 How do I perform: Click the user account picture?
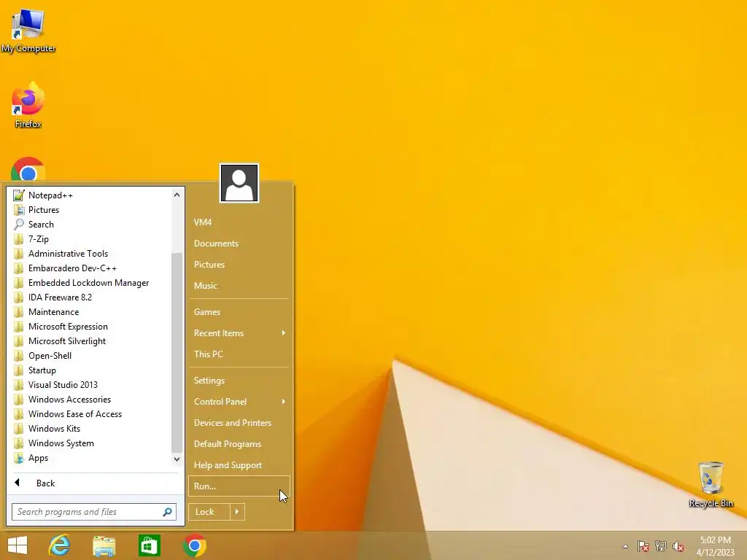tap(239, 183)
